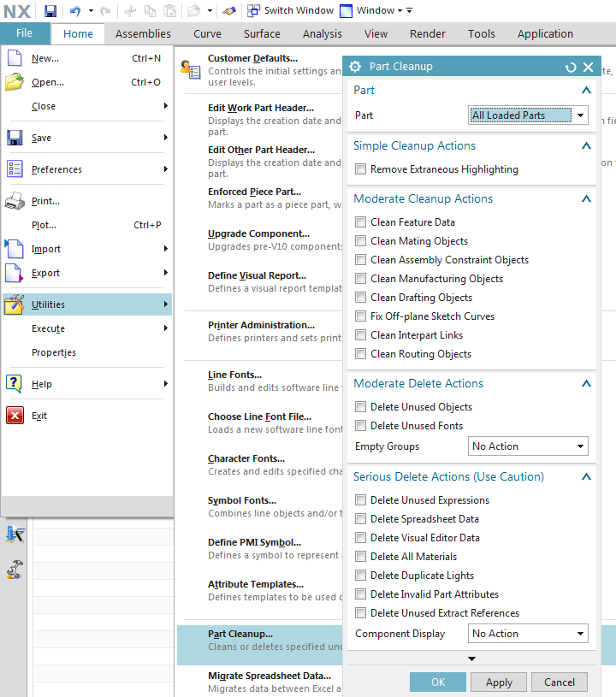Click the Apply button
Viewport: 616px width, 697px height.
[499, 682]
